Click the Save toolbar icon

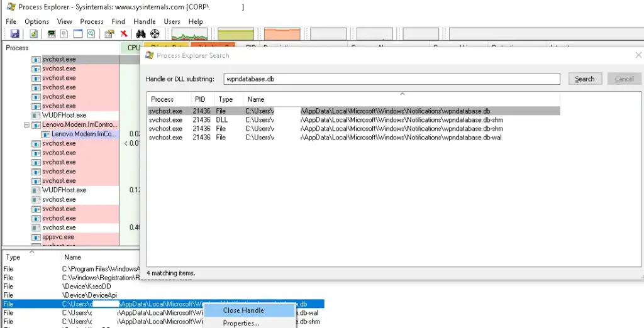(x=14, y=34)
